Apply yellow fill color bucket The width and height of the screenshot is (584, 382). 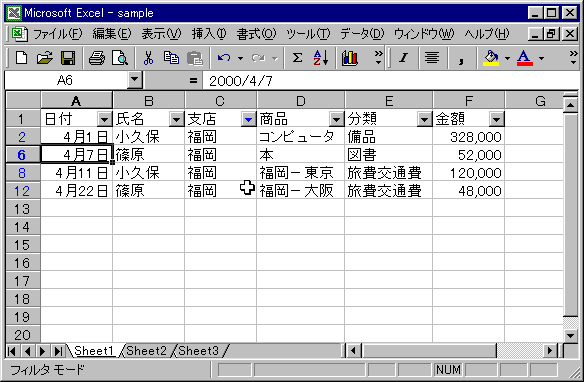tap(491, 58)
